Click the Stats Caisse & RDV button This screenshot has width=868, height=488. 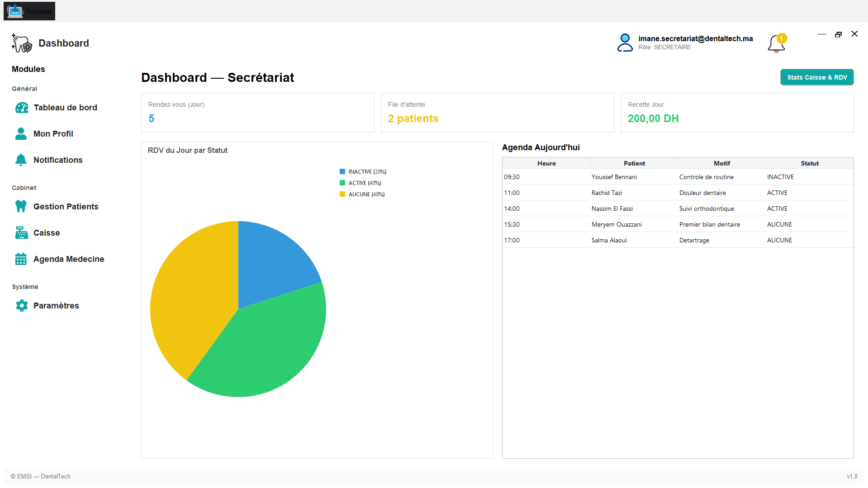pyautogui.click(x=817, y=77)
